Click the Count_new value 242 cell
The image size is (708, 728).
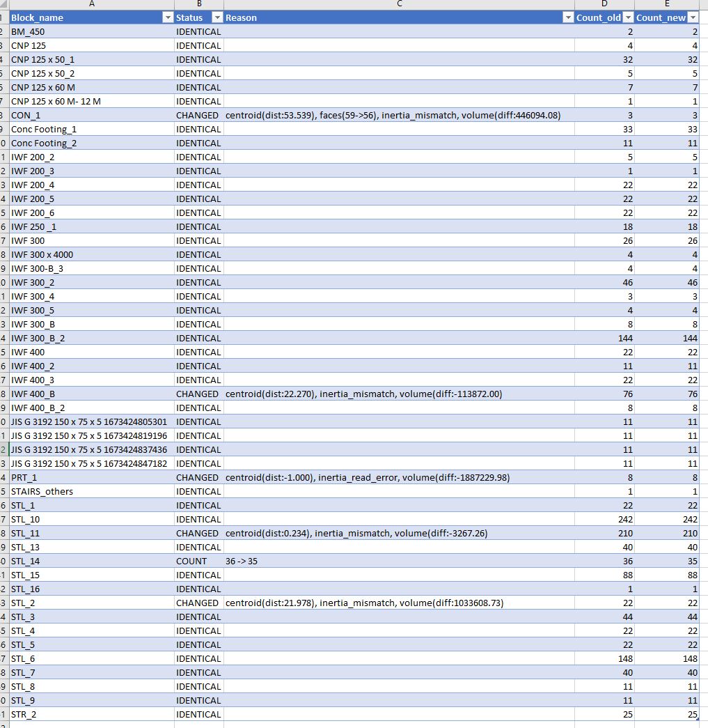667,519
